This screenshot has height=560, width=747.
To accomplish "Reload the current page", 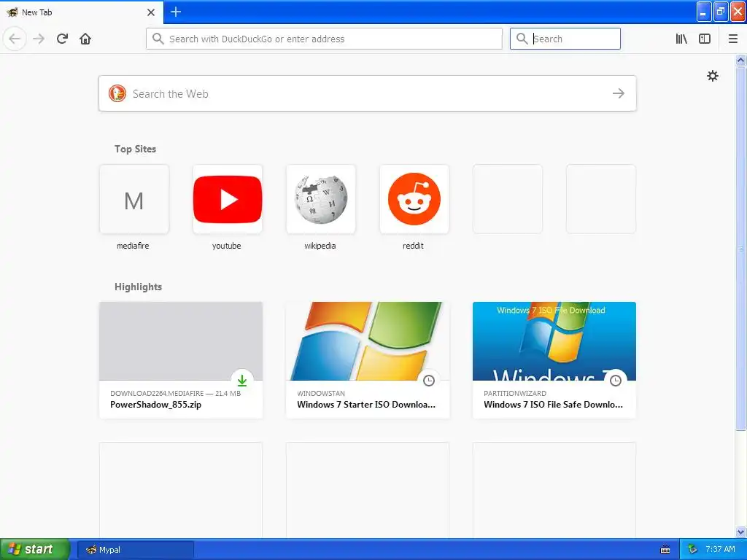I will point(62,39).
